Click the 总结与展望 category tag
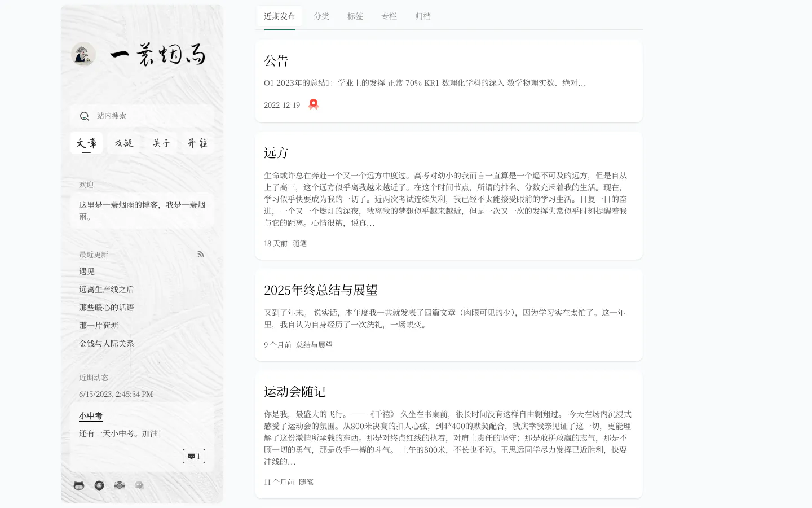This screenshot has height=508, width=812. pos(315,345)
